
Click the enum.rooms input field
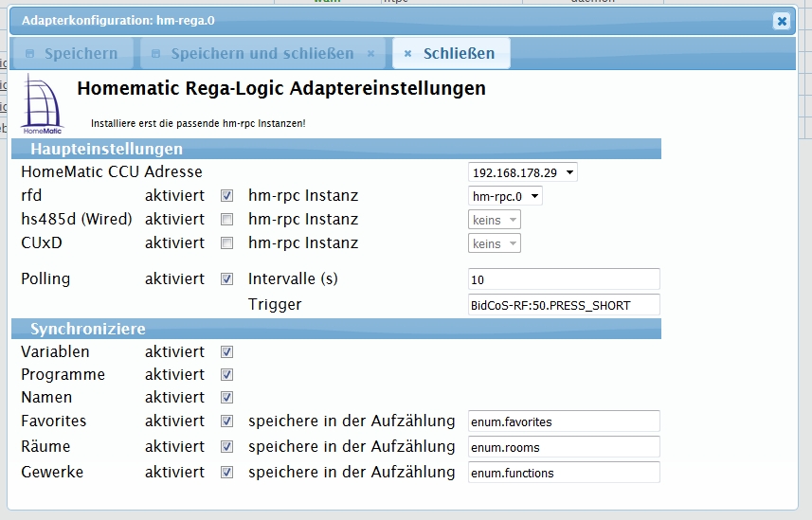[x=564, y=446]
